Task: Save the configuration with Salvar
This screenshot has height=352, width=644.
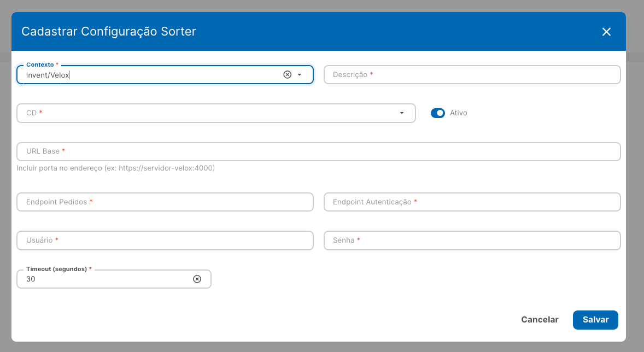Action: [x=595, y=320]
